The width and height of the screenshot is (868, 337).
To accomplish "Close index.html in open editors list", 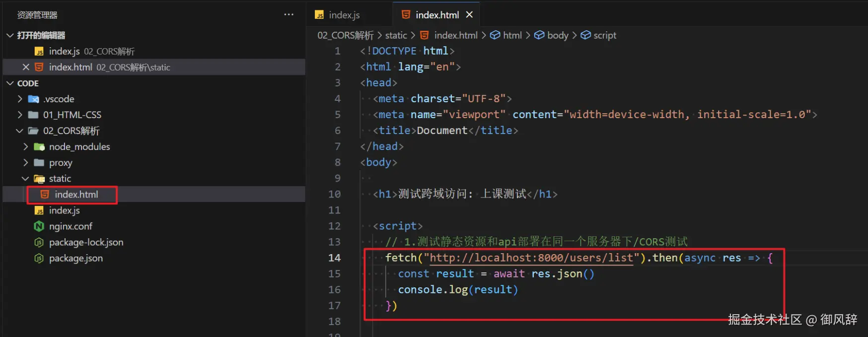I will (x=26, y=67).
